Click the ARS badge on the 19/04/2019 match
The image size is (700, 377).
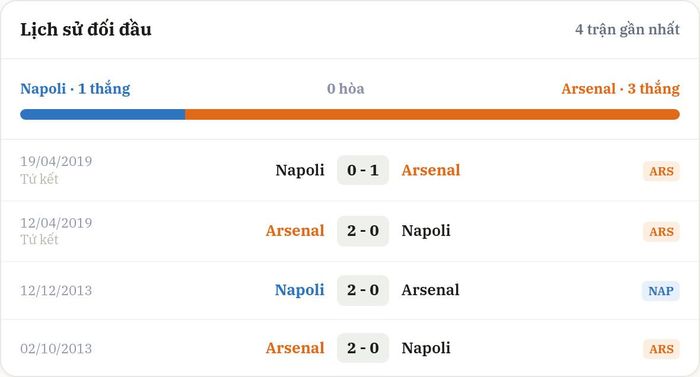click(661, 171)
